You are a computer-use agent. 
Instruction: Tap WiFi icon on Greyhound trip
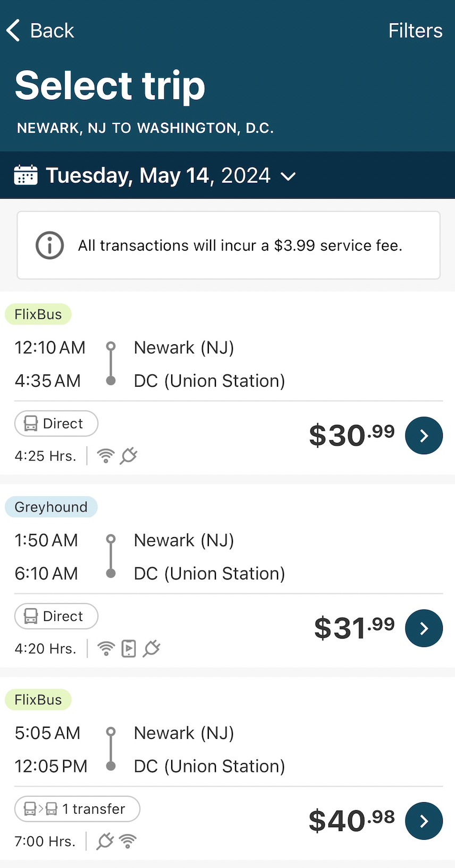tap(106, 649)
